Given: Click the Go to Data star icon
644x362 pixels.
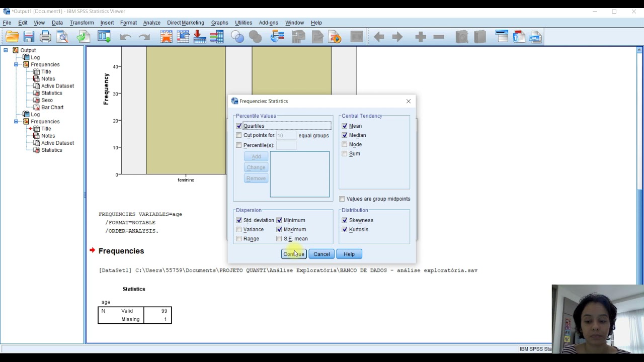Looking at the screenshot, I should coord(166,37).
